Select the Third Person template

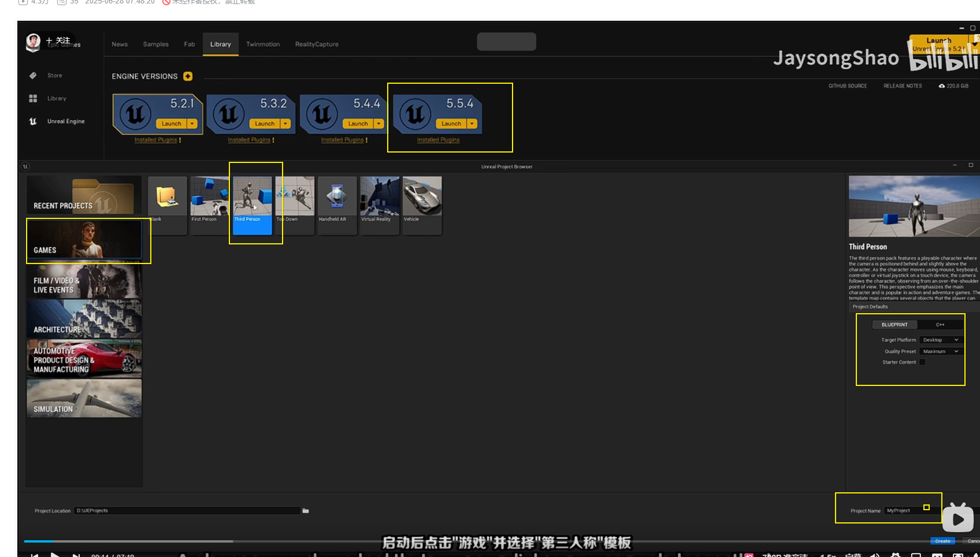tap(253, 205)
